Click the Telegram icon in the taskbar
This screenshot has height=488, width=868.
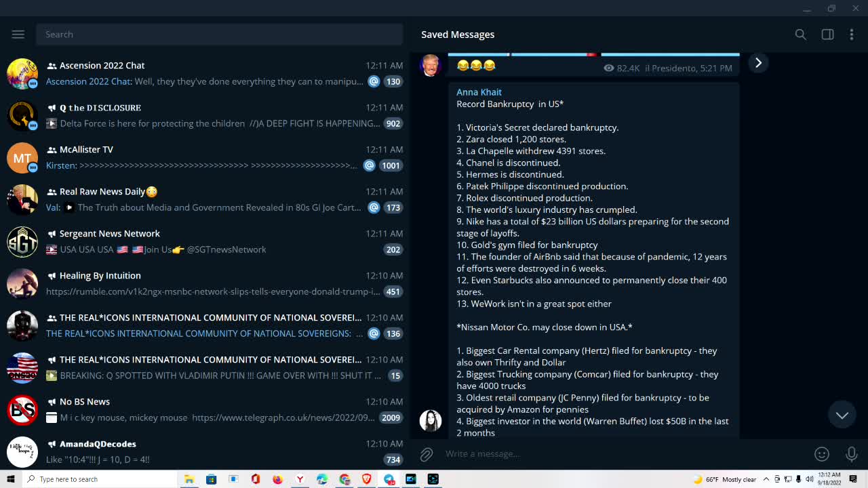(389, 479)
